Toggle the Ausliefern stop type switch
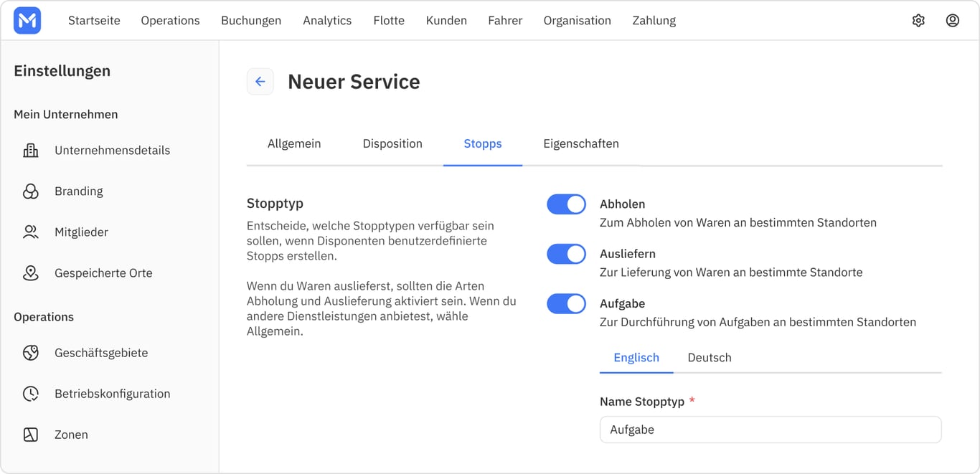The image size is (980, 474). (566, 254)
